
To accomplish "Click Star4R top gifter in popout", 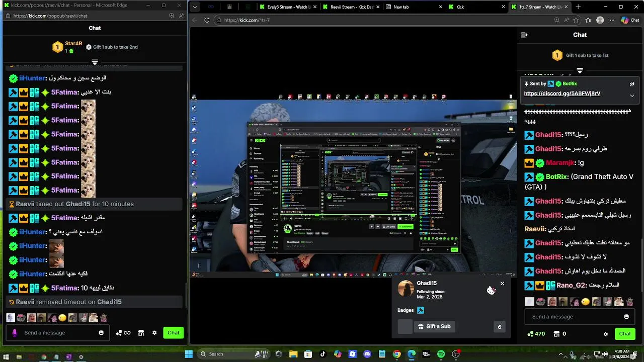I will click(x=73, y=44).
